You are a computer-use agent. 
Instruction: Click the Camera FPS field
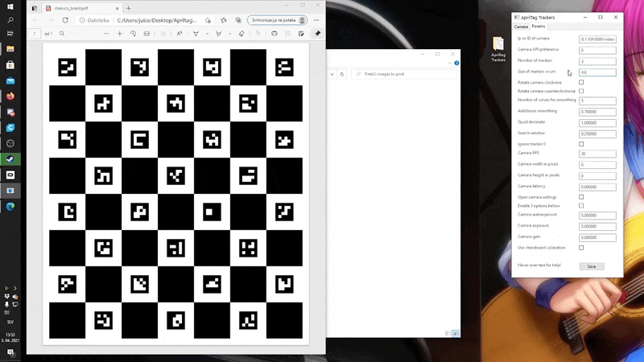click(597, 154)
